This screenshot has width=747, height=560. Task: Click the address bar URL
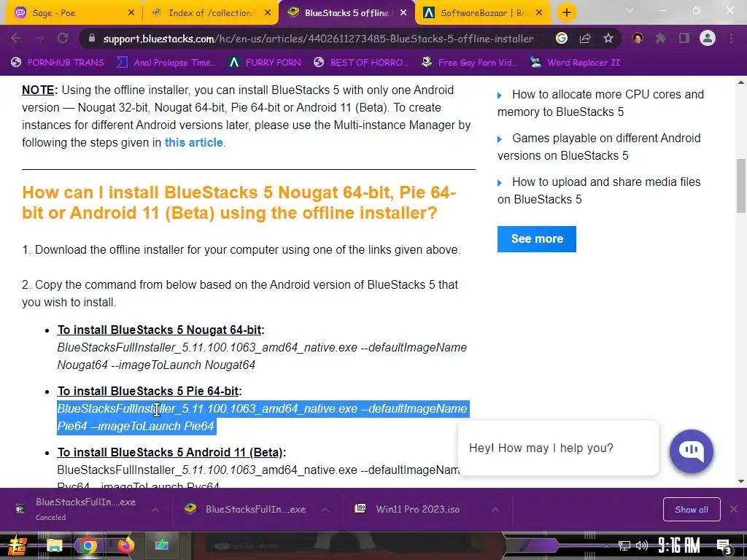click(318, 39)
